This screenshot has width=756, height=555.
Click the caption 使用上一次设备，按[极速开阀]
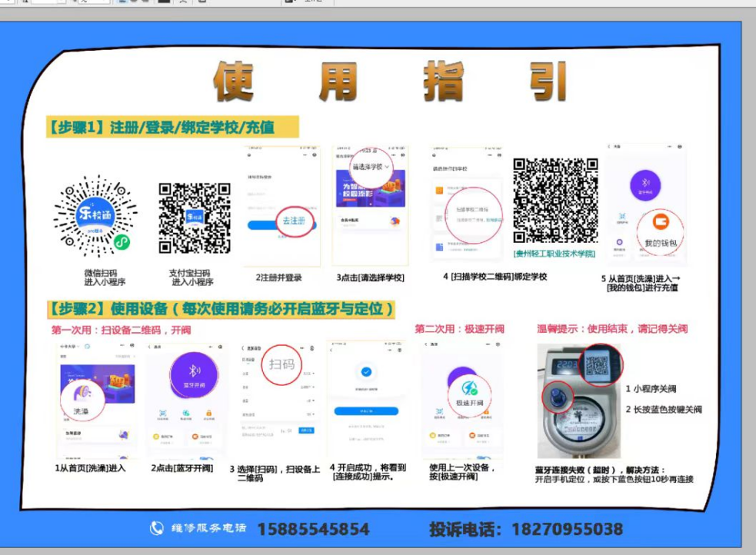(x=462, y=472)
